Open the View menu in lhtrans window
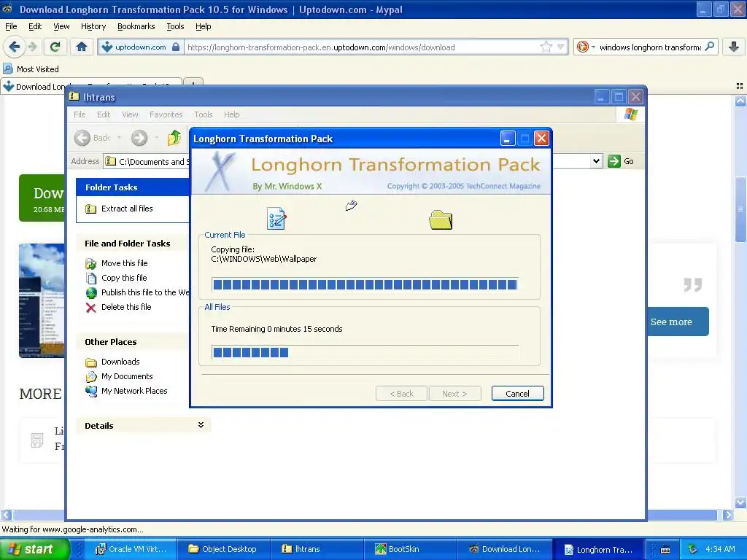 (130, 114)
